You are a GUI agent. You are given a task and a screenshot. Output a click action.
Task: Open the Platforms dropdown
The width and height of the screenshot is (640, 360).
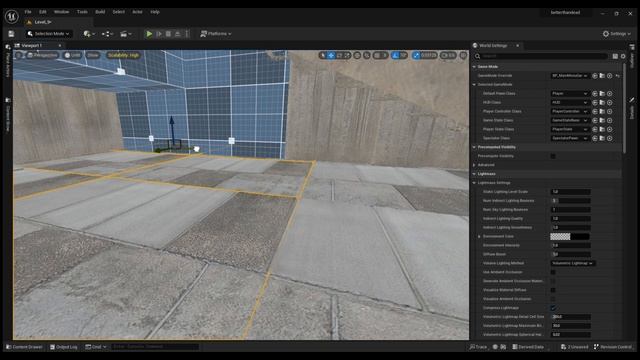pos(216,34)
